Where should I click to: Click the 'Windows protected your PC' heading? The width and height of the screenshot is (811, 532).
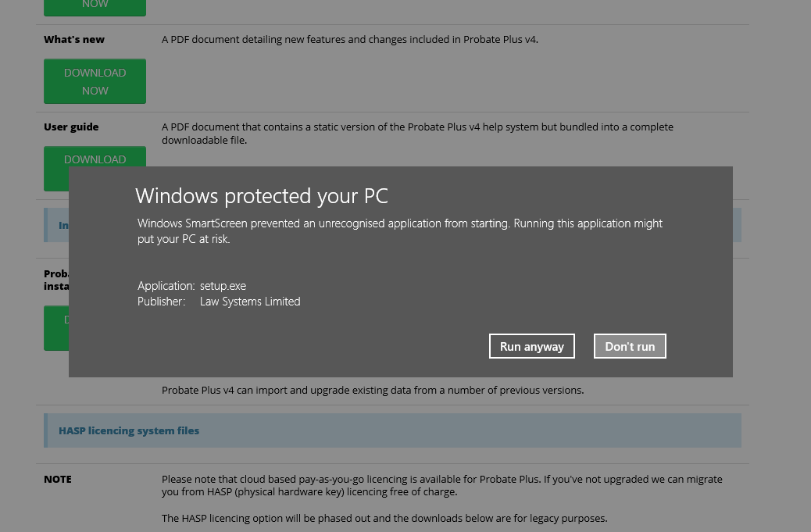[x=261, y=195]
